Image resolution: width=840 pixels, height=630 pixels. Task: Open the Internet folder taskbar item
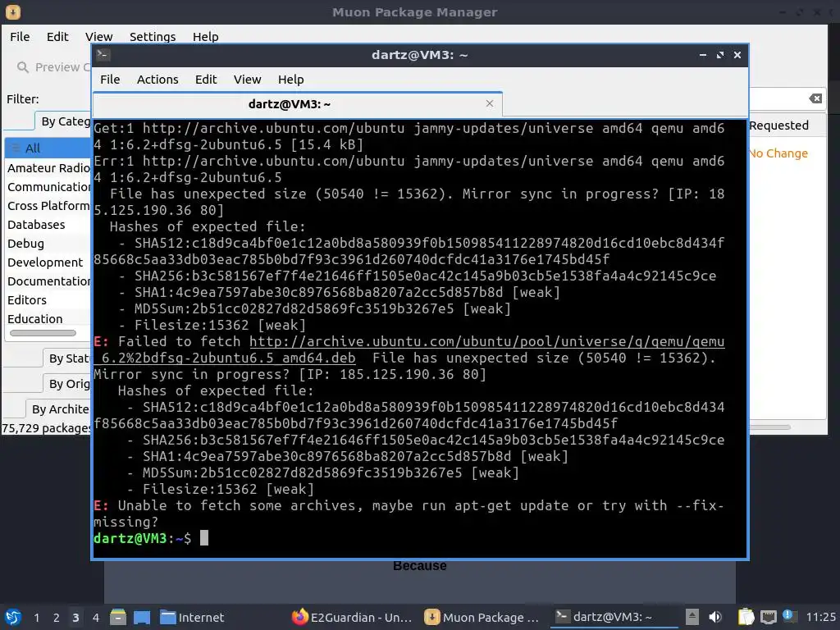point(192,618)
